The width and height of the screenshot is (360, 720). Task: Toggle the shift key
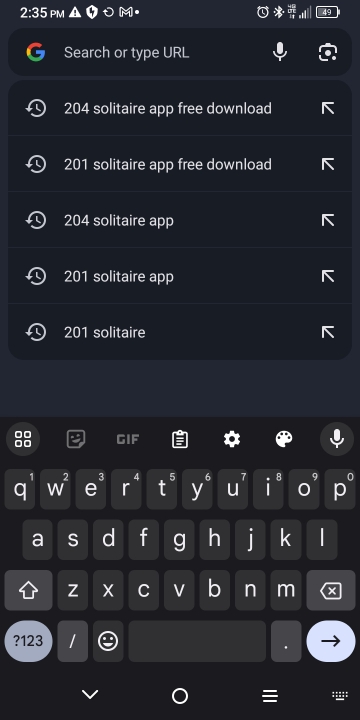(x=28, y=591)
